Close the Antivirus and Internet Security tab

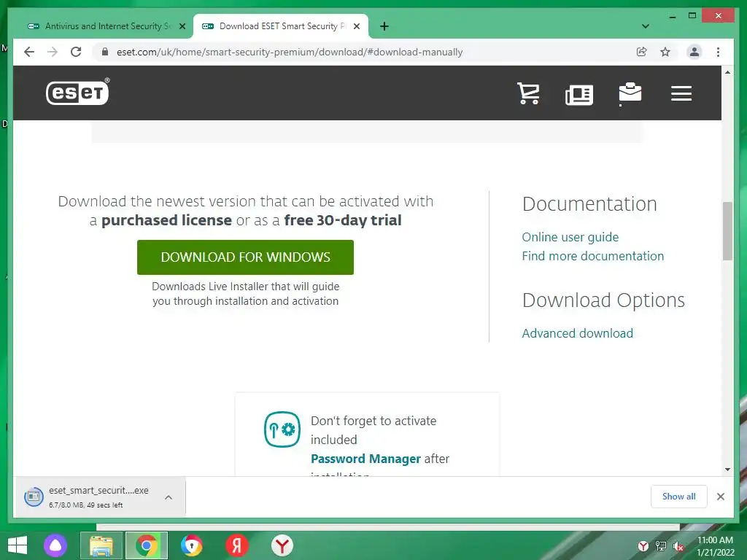coord(182,27)
